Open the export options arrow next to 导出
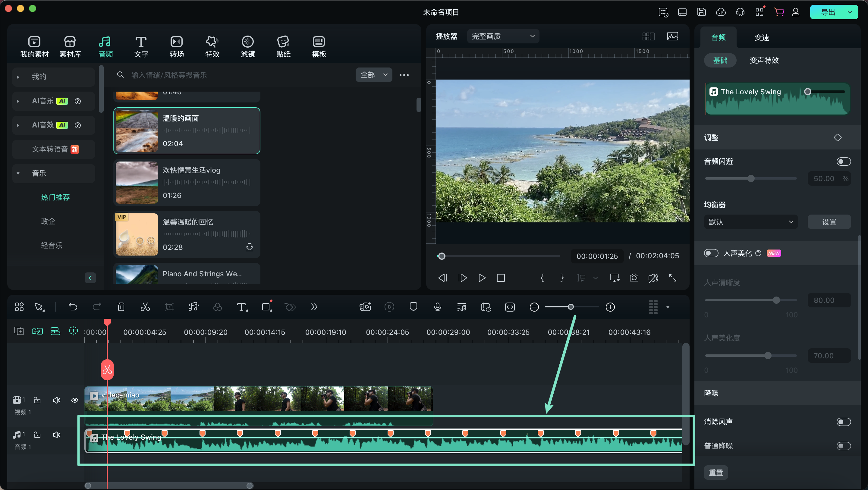The image size is (868, 490). click(x=850, y=12)
